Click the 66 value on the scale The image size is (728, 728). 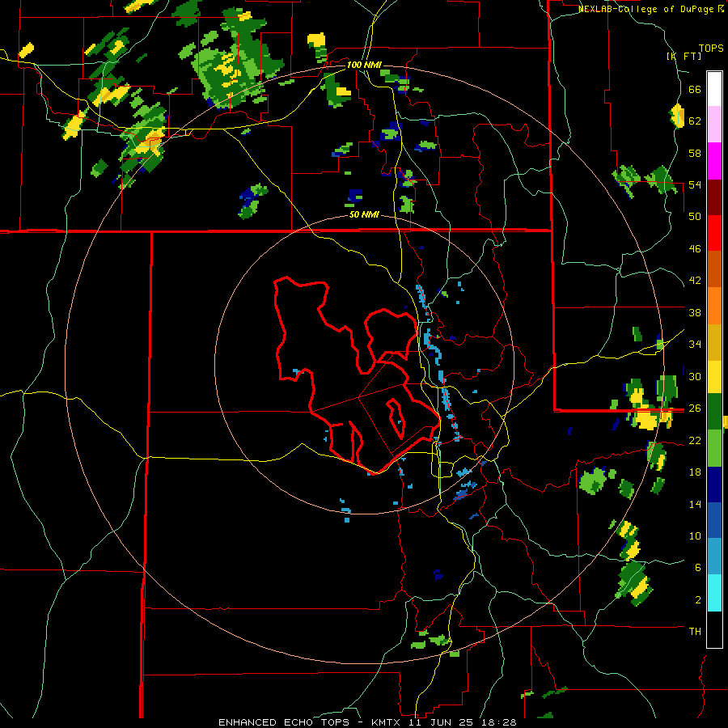tap(695, 90)
